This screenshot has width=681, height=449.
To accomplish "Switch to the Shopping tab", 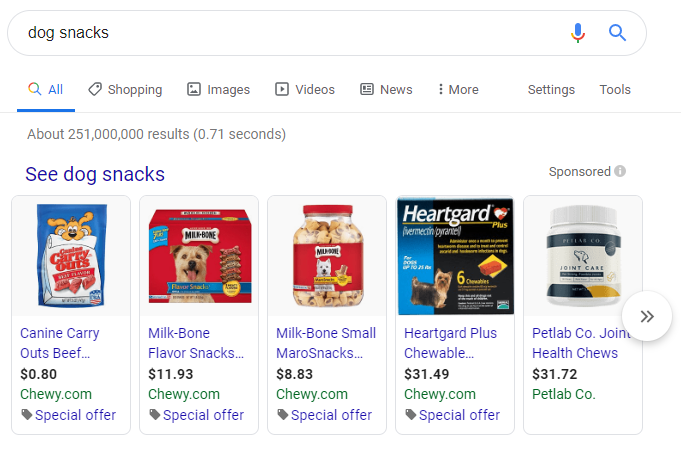I will 125,90.
